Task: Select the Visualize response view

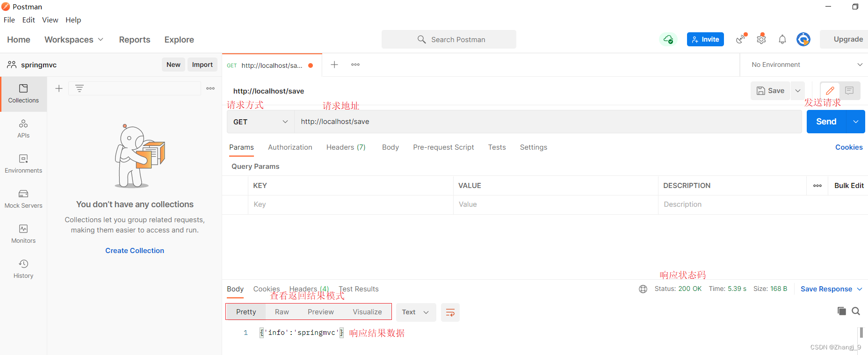Action: tap(367, 312)
